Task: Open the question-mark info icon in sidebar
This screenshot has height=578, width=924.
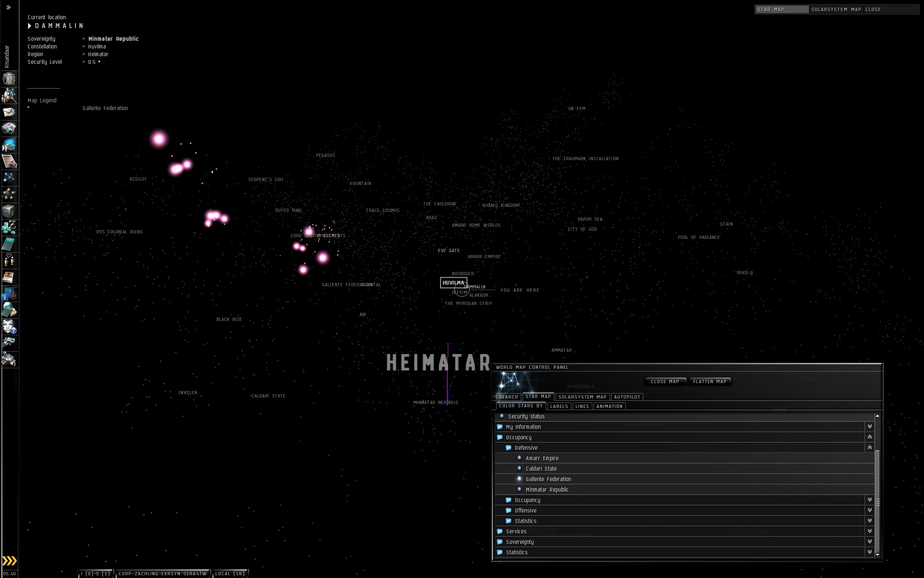Action: tap(9, 294)
